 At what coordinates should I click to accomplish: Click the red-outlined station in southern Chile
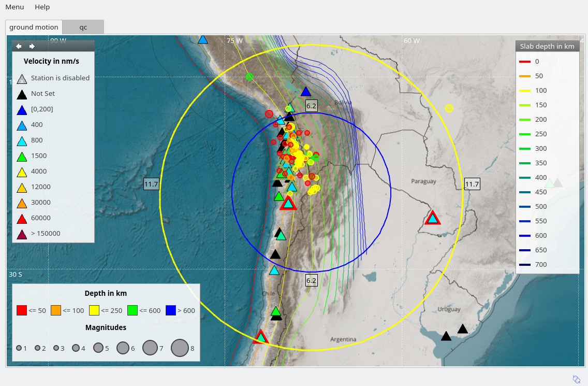(261, 337)
